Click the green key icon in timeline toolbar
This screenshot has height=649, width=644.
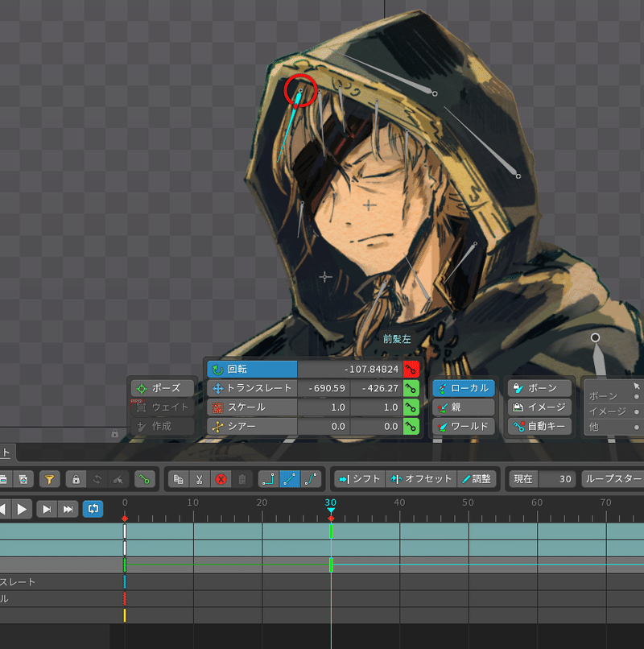pyautogui.click(x=144, y=479)
